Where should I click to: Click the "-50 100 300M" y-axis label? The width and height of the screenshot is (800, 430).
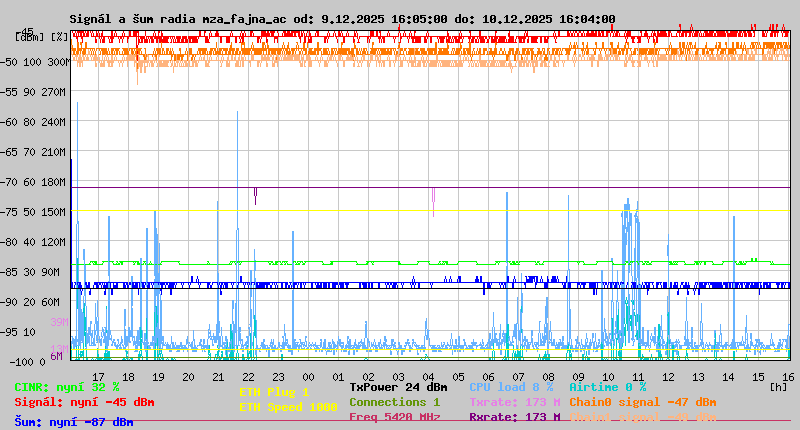[35, 62]
